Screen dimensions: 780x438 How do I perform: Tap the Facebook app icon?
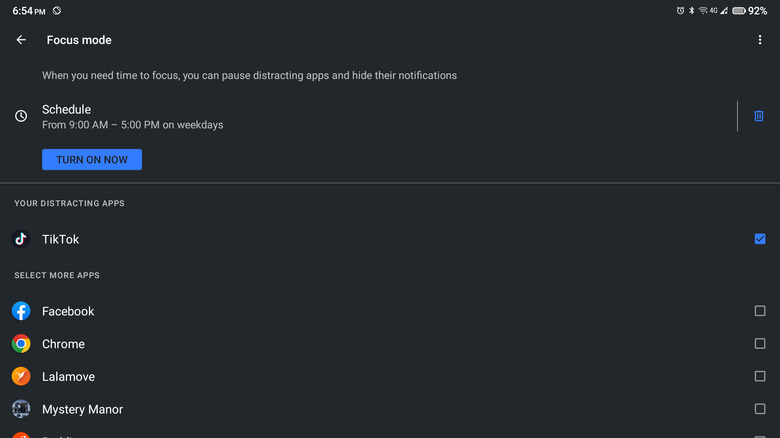click(x=21, y=311)
